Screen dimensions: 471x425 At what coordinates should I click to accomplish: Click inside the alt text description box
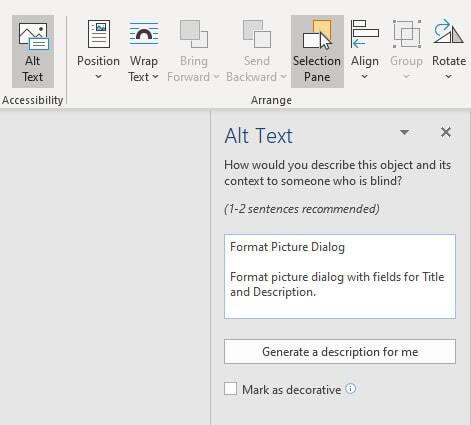[340, 276]
